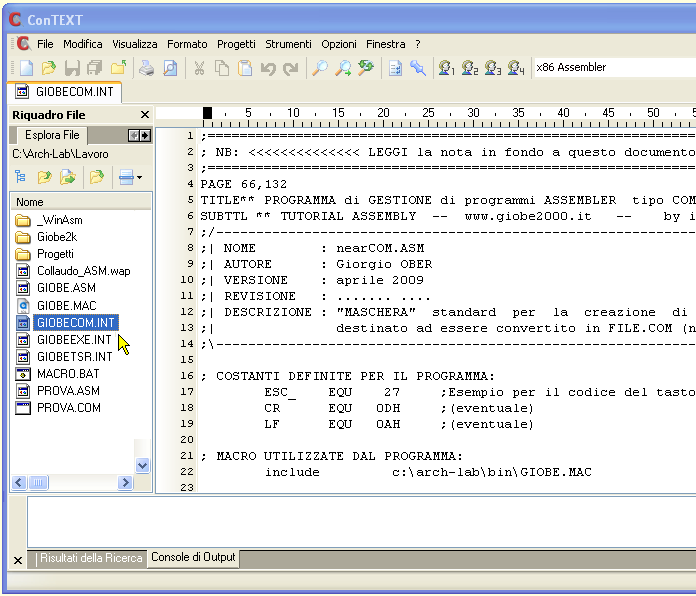Click the Save All toolbar icon
Image resolution: width=696 pixels, height=596 pixels.
95,68
